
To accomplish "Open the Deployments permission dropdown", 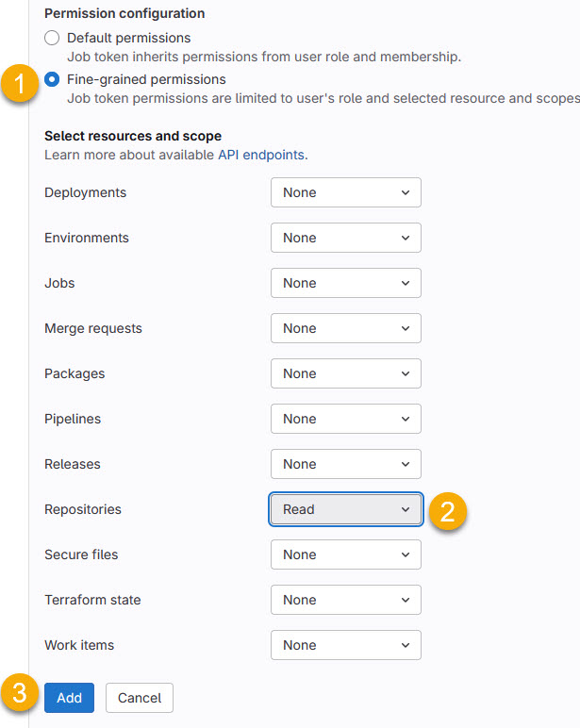I will click(345, 192).
